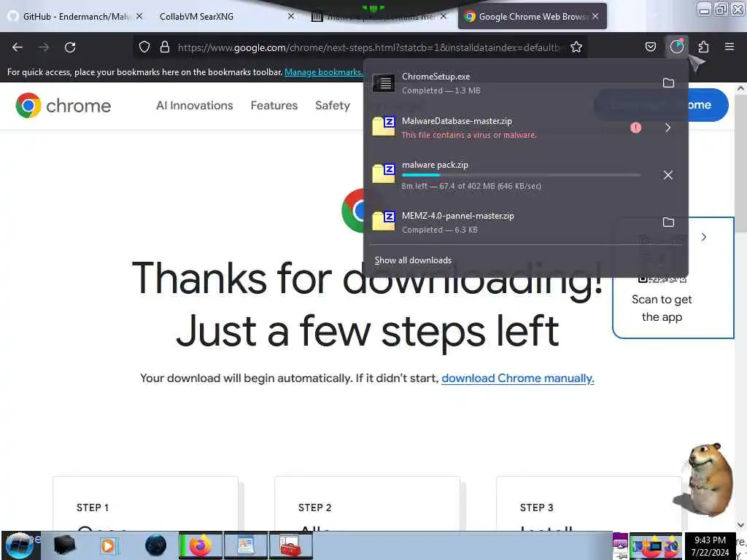Go back to the previous page
The width and height of the screenshot is (747, 560).
pyautogui.click(x=18, y=47)
